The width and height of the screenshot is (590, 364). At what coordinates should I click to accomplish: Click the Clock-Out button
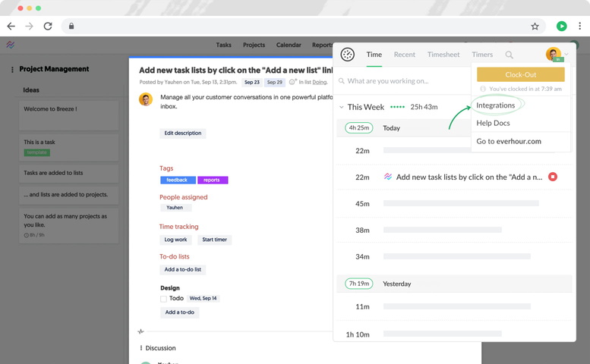(521, 74)
